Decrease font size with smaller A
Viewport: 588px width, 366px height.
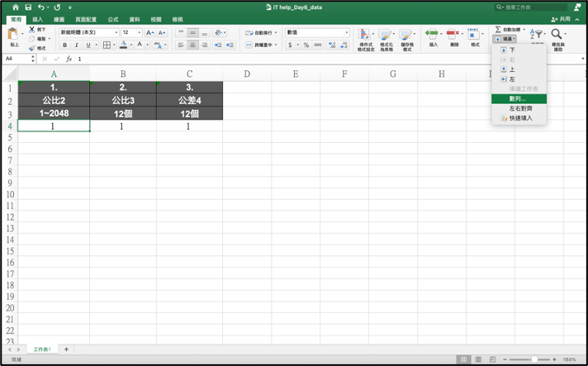[x=162, y=33]
